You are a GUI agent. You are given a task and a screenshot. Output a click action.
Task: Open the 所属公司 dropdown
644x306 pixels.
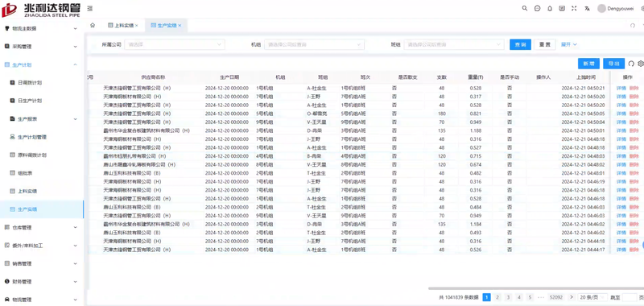[x=175, y=44]
